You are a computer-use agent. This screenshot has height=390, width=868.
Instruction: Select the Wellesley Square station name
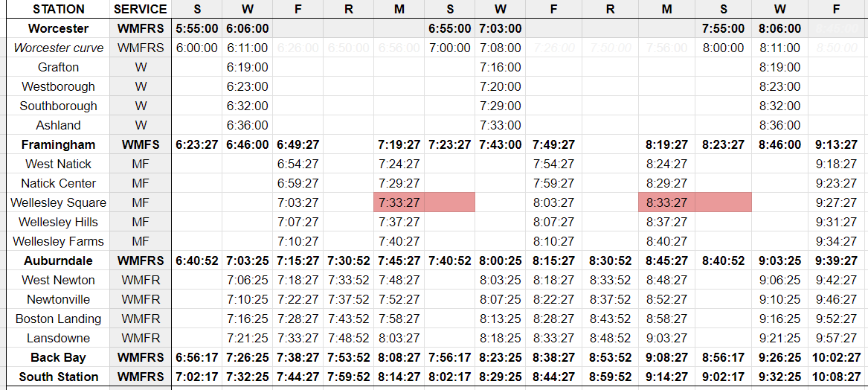[58, 202]
